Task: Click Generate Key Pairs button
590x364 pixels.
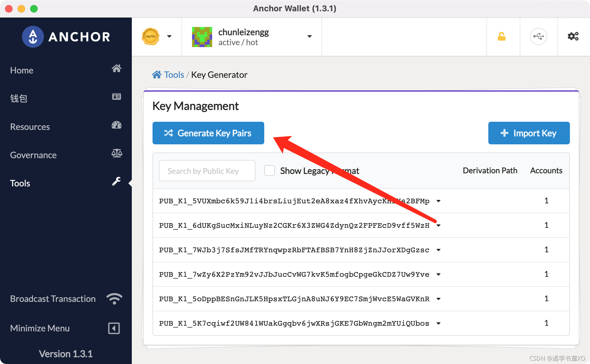Action: pyautogui.click(x=208, y=133)
